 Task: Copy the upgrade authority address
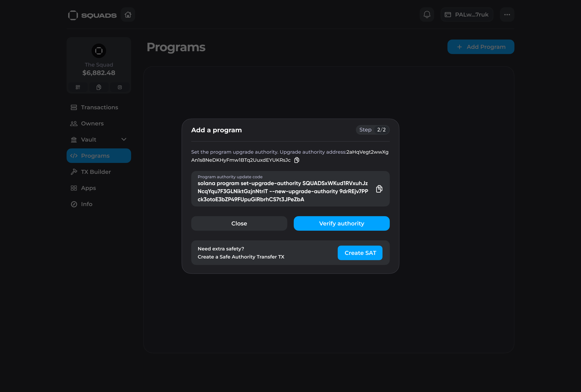coord(297,160)
